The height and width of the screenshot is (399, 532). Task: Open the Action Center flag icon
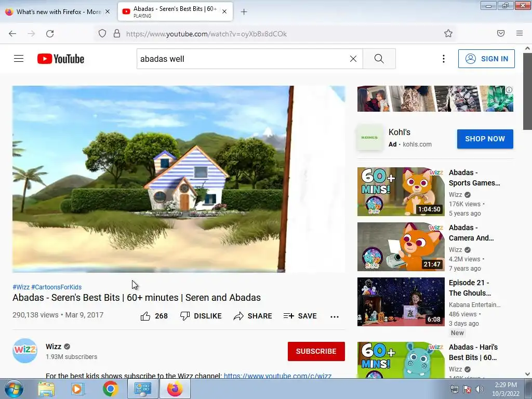point(467,389)
